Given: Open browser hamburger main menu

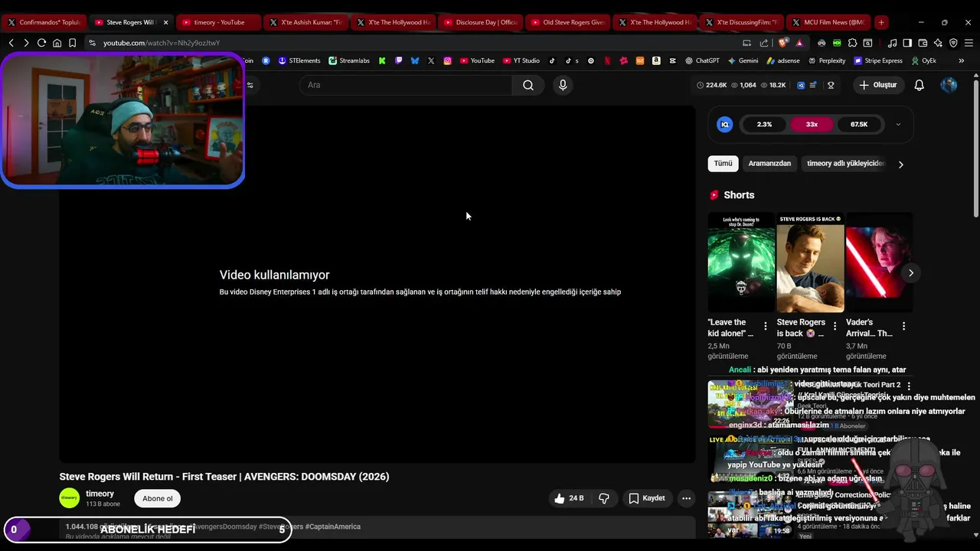Looking at the screenshot, I should pyautogui.click(x=969, y=43).
